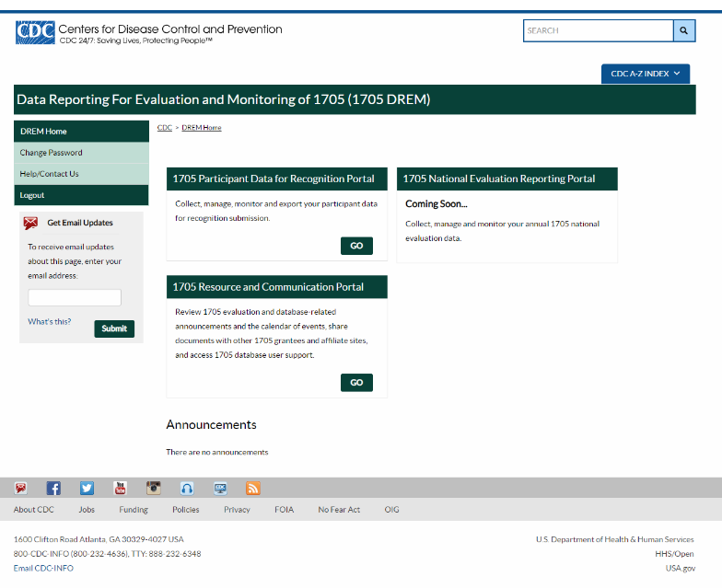Click the CDC logo in the header
The width and height of the screenshot is (722, 588).
(x=35, y=32)
